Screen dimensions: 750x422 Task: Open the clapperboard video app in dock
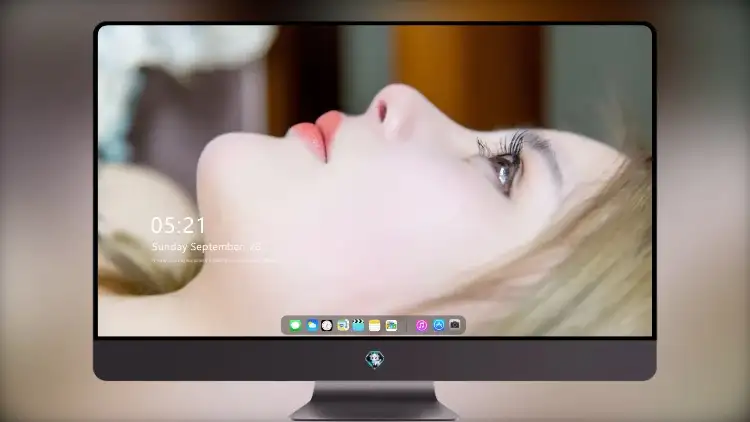coord(358,325)
